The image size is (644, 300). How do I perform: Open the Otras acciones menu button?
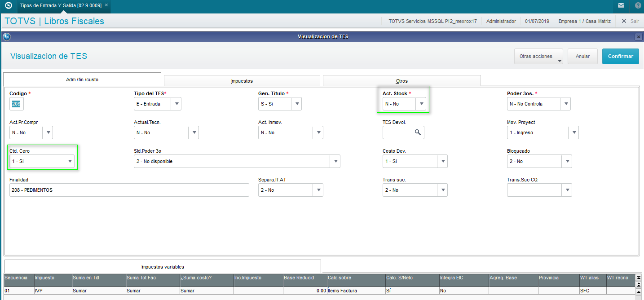click(x=539, y=57)
